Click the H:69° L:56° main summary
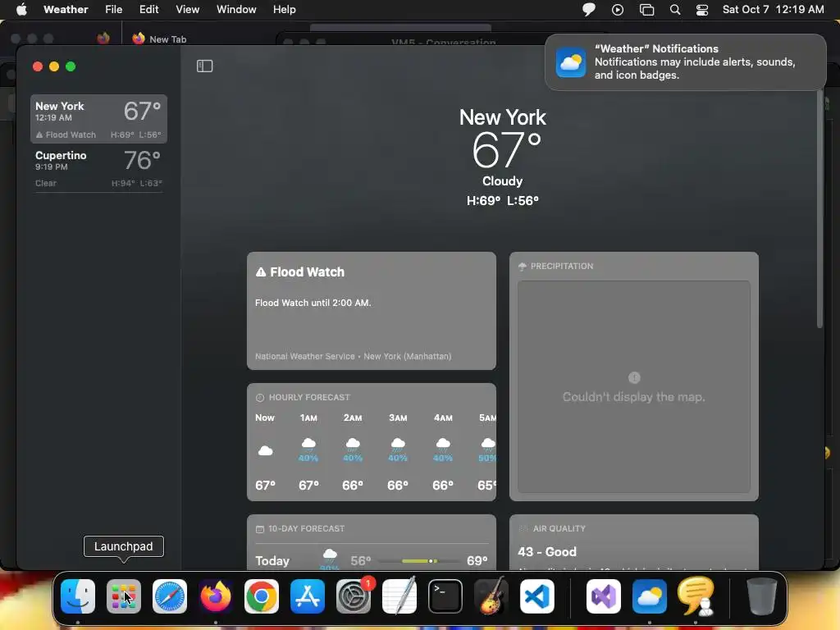This screenshot has width=840, height=630. tap(503, 200)
